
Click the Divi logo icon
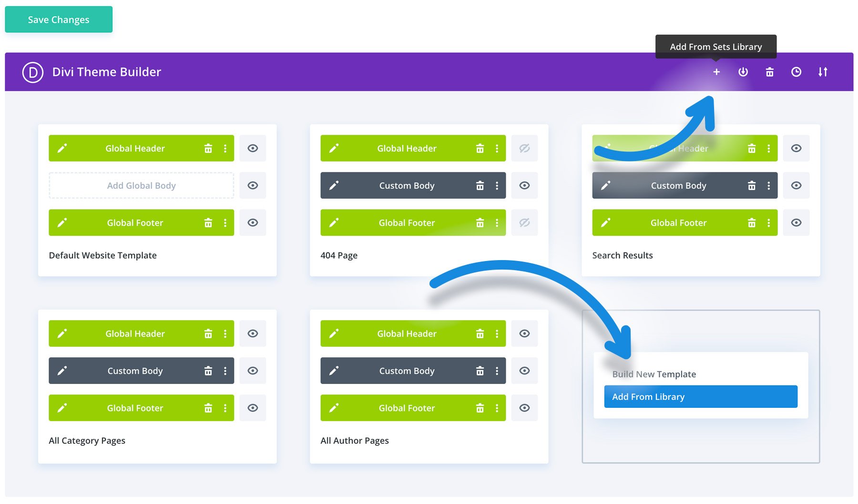(33, 72)
